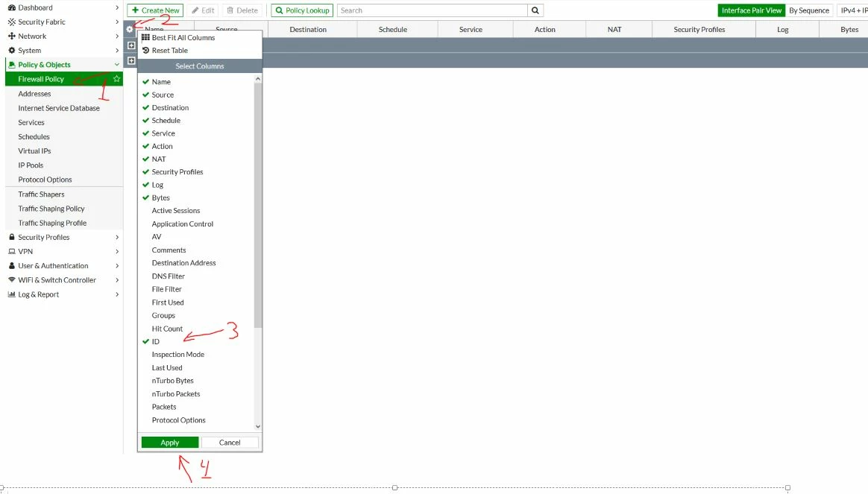Click the column list scrollbar thumb

[257, 205]
